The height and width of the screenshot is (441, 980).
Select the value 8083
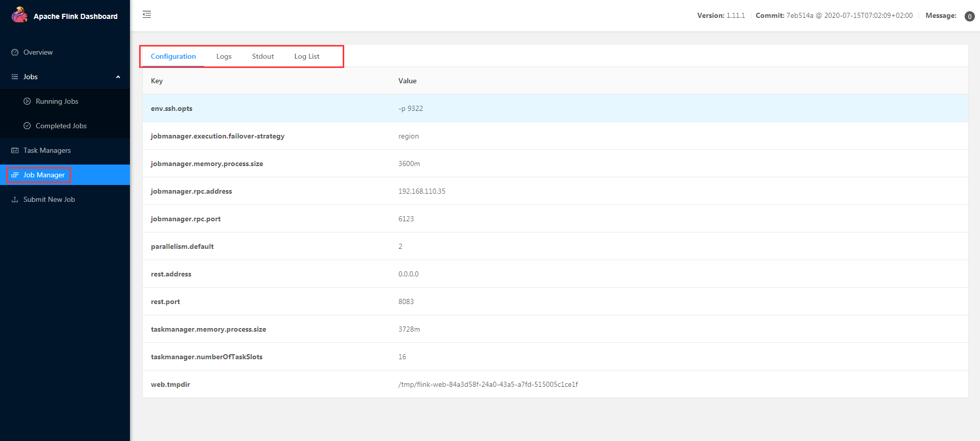[406, 301]
